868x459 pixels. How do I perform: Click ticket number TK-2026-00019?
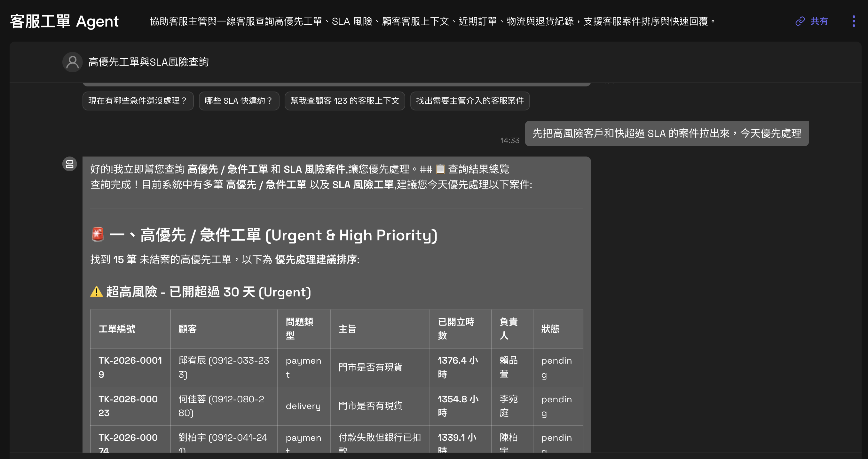[130, 367]
